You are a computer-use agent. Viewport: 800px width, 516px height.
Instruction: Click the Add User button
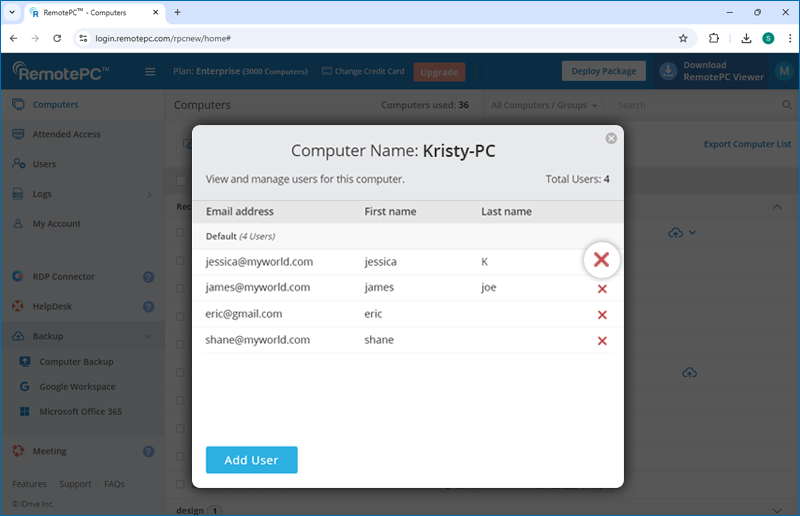coord(251,460)
